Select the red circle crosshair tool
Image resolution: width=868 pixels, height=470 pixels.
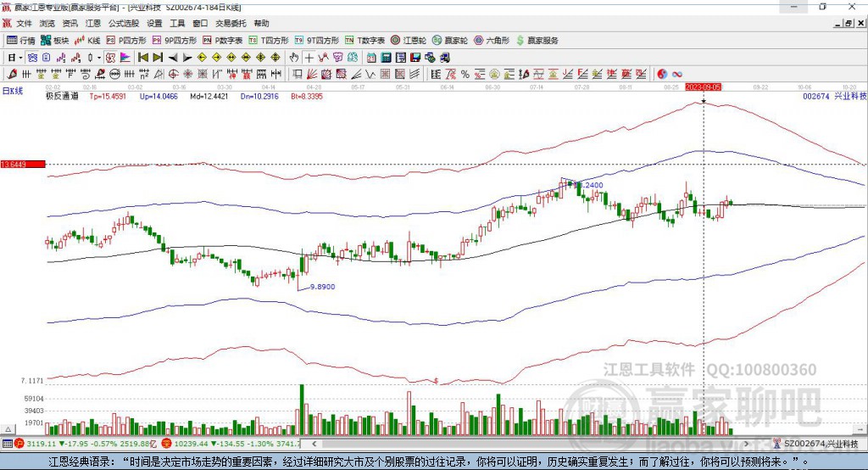pyautogui.click(x=173, y=74)
